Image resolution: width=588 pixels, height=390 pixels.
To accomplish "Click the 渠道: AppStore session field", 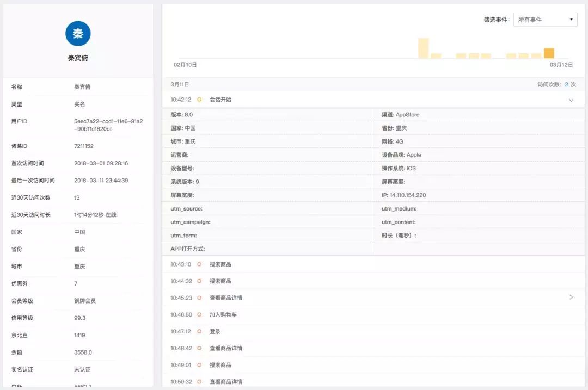I will coord(479,115).
